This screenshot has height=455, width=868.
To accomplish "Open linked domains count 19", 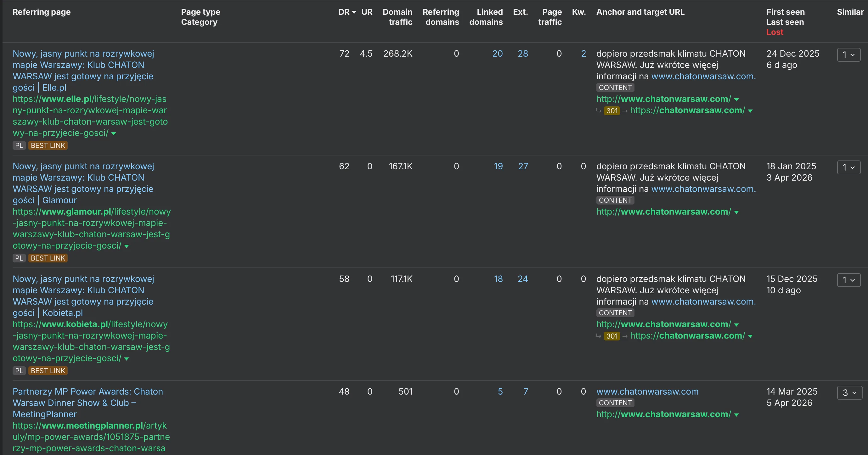I will [x=498, y=166].
